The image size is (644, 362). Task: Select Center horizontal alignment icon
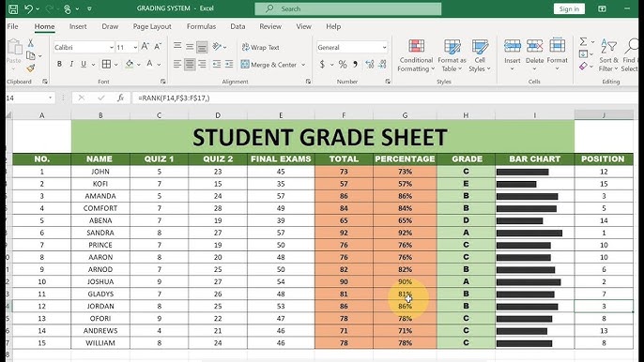(x=190, y=64)
